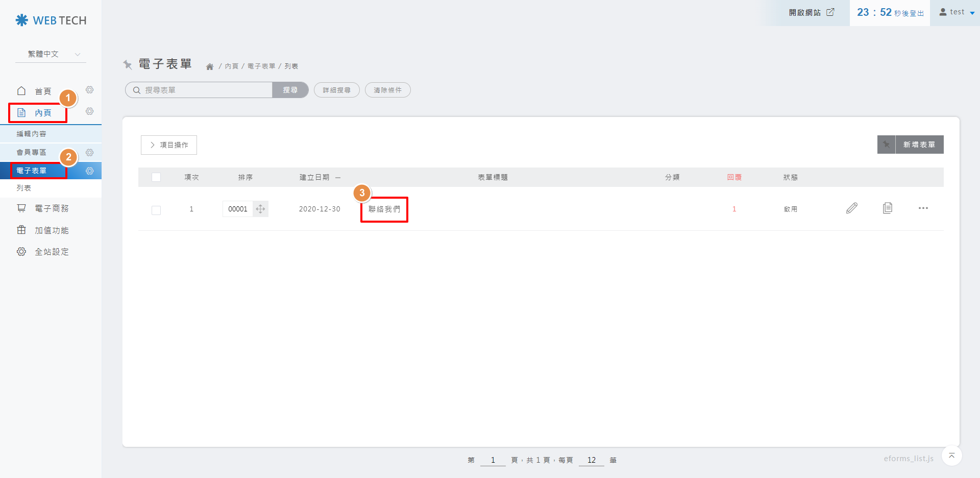Click the 開啟網站 external link
This screenshot has width=980, height=478.
[811, 12]
